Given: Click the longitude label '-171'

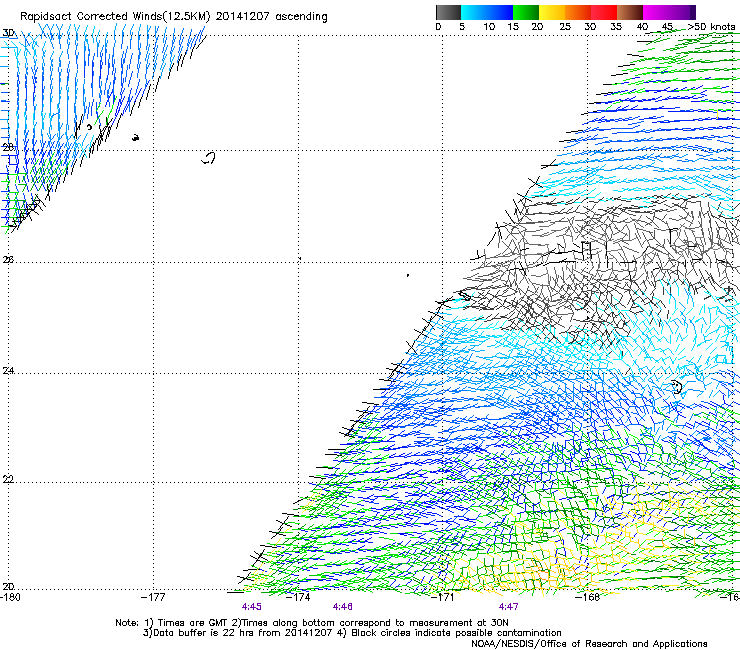Looking at the screenshot, I should click(x=442, y=597).
